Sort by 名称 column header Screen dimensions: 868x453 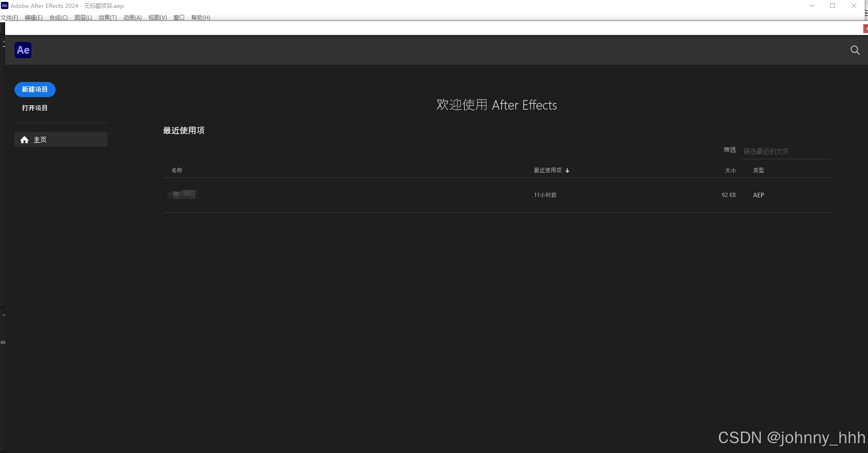(177, 170)
